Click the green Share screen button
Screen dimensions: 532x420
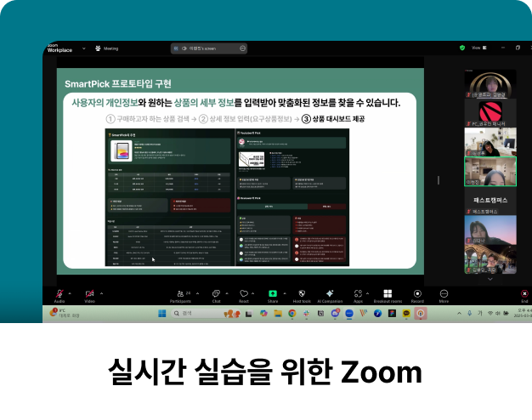pos(273,296)
